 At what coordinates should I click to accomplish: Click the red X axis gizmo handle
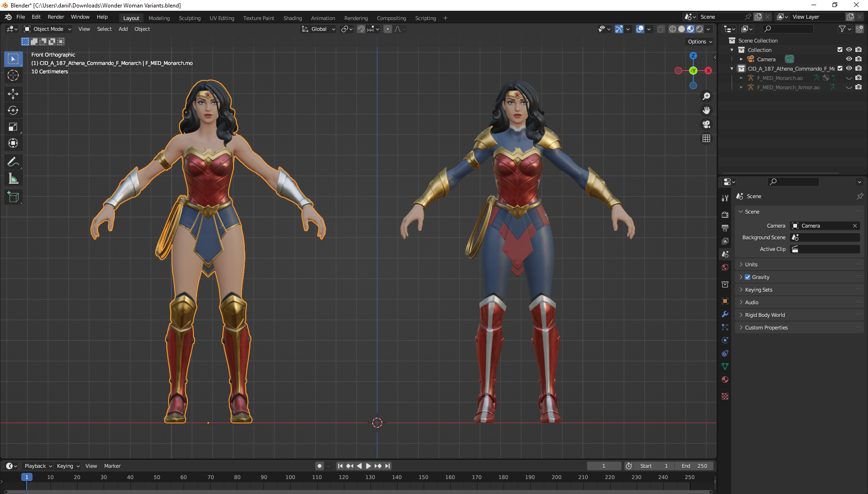click(x=708, y=71)
